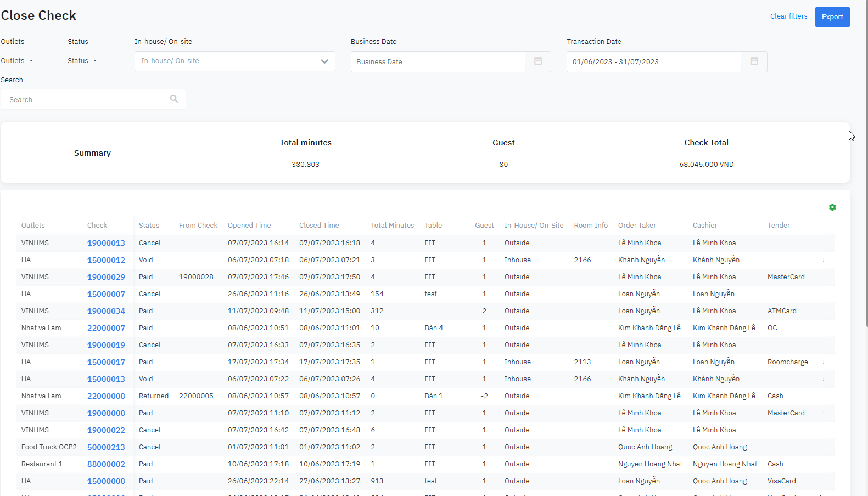Click the search magnifier icon

click(x=174, y=99)
